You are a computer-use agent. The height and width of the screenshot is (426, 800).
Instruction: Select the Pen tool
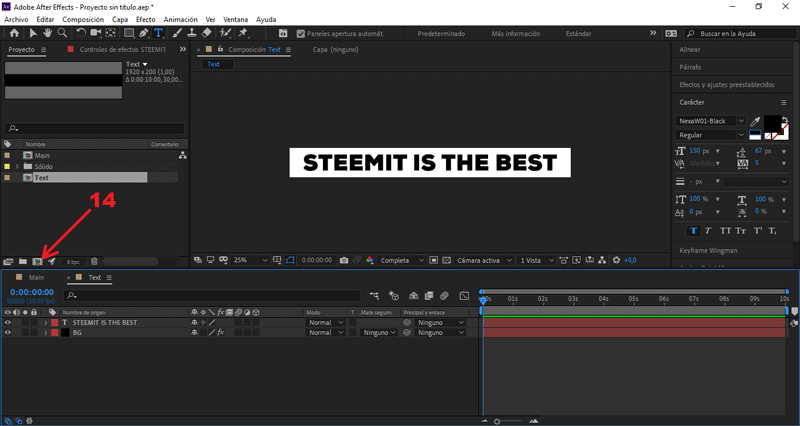tap(143, 33)
